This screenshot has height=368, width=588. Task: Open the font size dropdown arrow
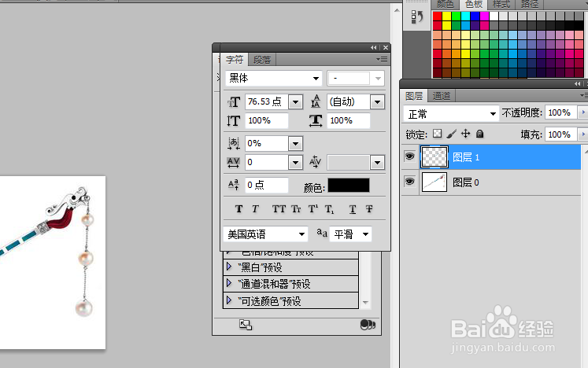tap(295, 102)
